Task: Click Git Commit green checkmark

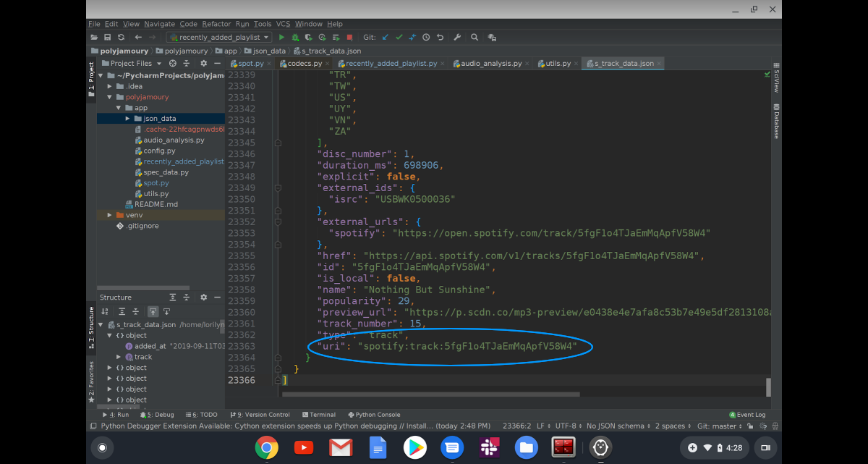Action: (399, 37)
